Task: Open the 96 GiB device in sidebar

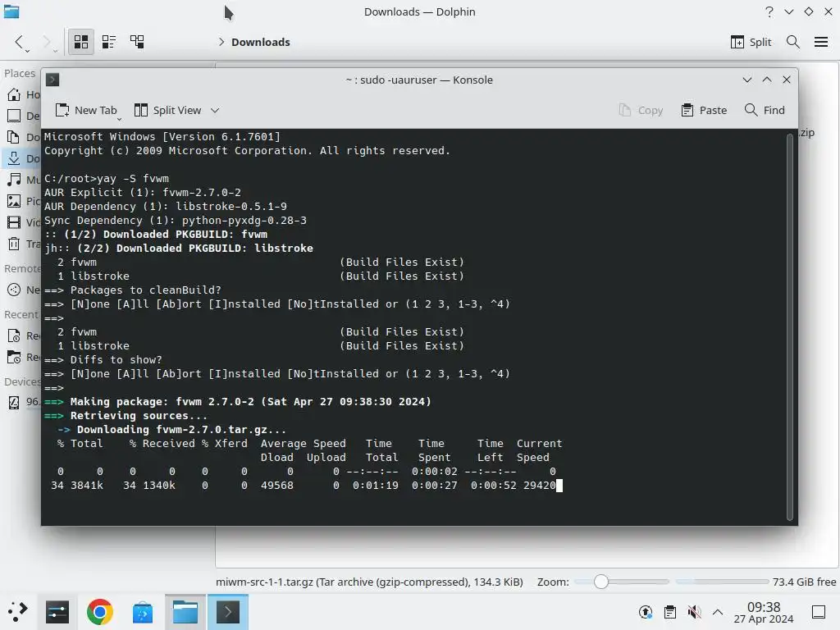Action: click(x=24, y=402)
